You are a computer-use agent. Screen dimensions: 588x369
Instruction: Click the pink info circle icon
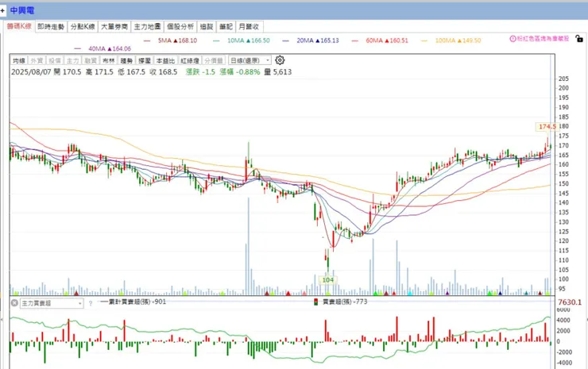(x=513, y=39)
